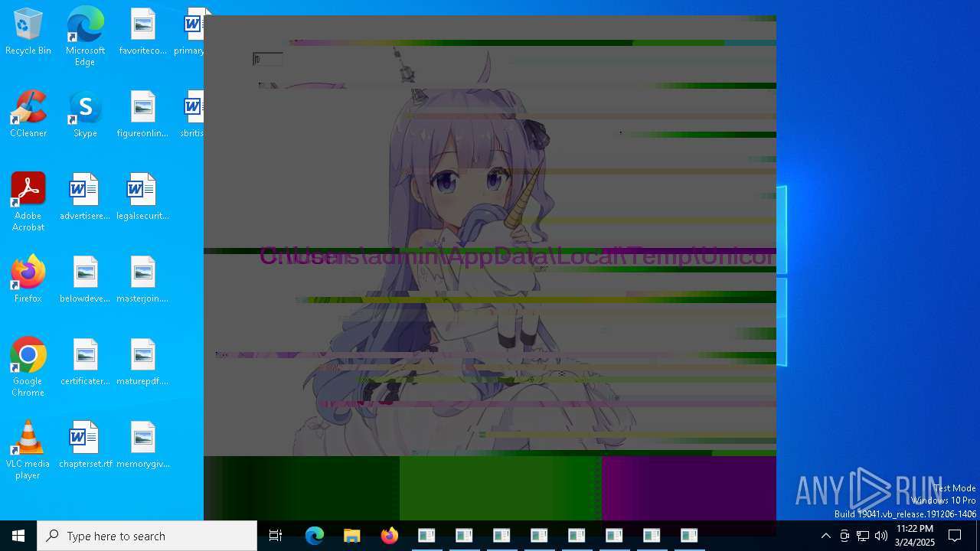Select the legalsecurit... Word document

tap(142, 197)
